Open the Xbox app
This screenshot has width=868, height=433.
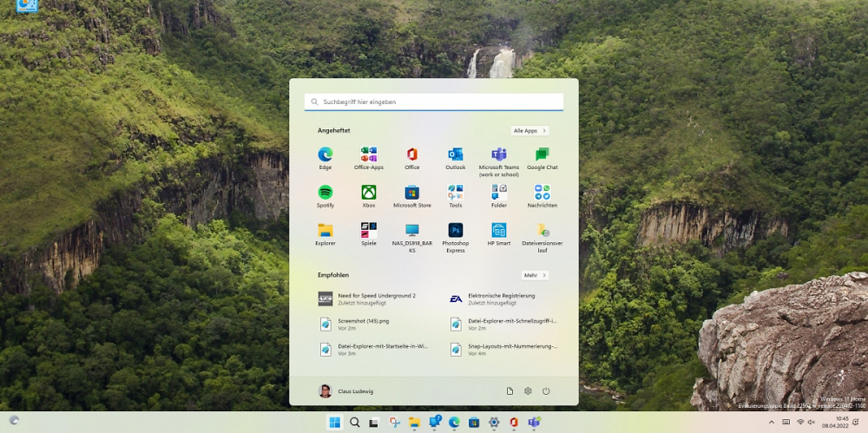[x=369, y=197]
